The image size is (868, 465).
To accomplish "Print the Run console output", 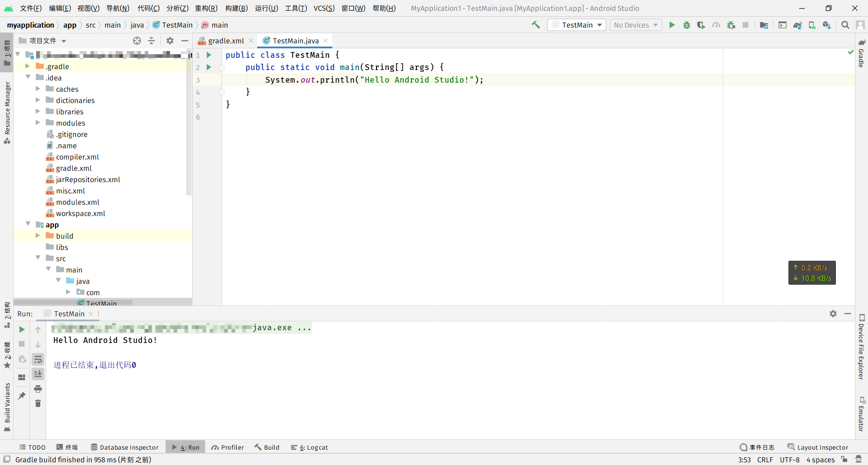I will (x=38, y=389).
